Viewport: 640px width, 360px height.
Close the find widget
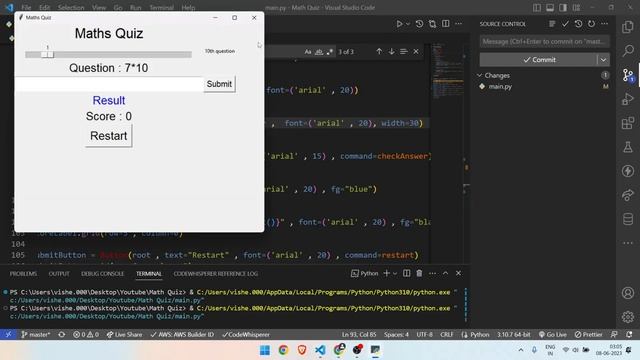pos(416,51)
